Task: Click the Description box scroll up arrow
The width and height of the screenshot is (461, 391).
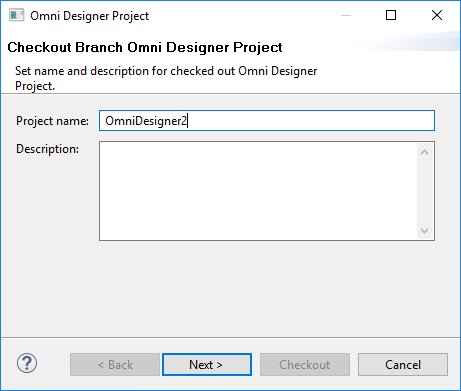Action: (425, 153)
